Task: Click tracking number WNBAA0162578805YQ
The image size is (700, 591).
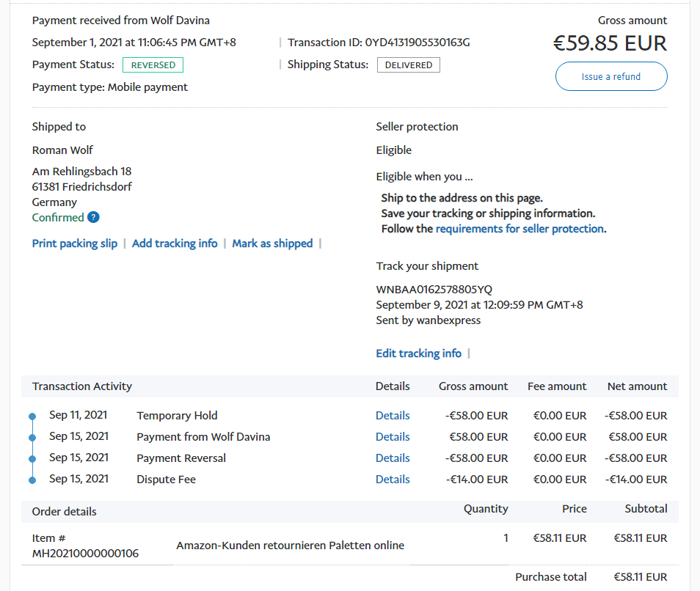Action: coord(434,289)
